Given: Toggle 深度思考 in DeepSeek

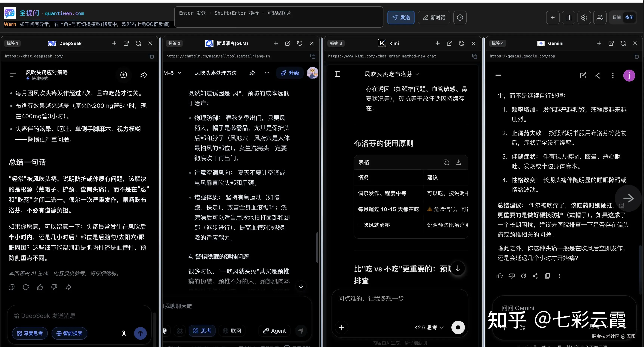Looking at the screenshot, I should point(30,333).
